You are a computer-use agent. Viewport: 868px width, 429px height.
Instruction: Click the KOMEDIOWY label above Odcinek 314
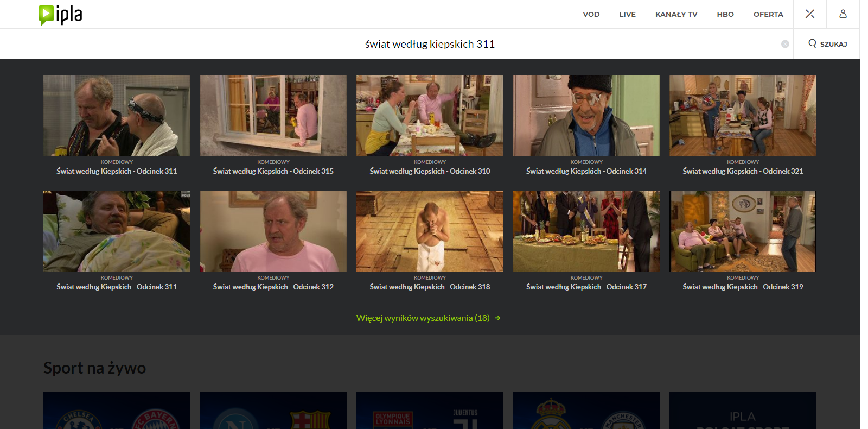[x=586, y=162]
